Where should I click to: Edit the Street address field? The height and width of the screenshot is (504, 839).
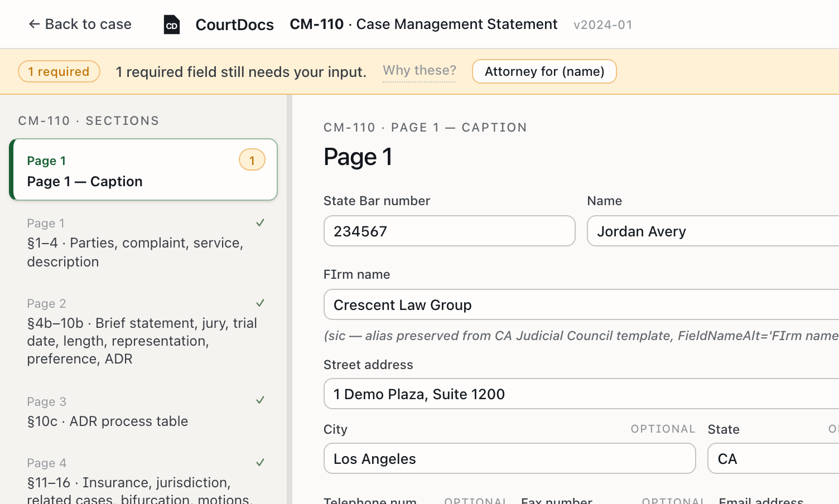pos(581,394)
